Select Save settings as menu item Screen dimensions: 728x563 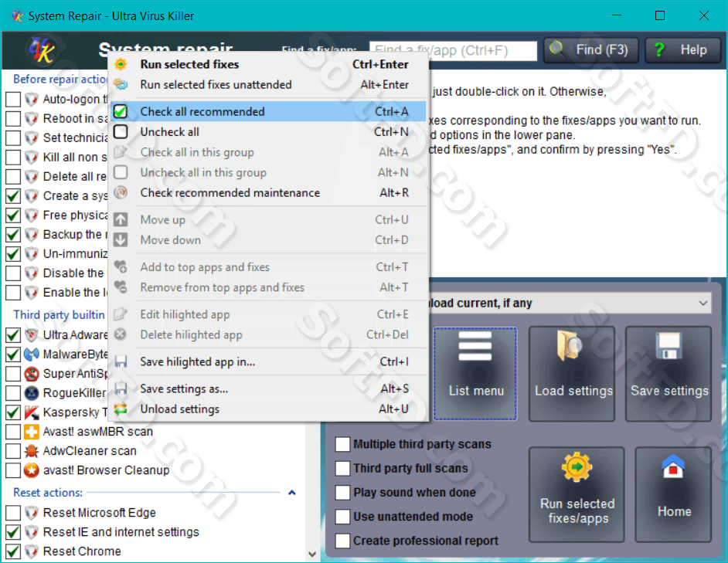point(269,388)
